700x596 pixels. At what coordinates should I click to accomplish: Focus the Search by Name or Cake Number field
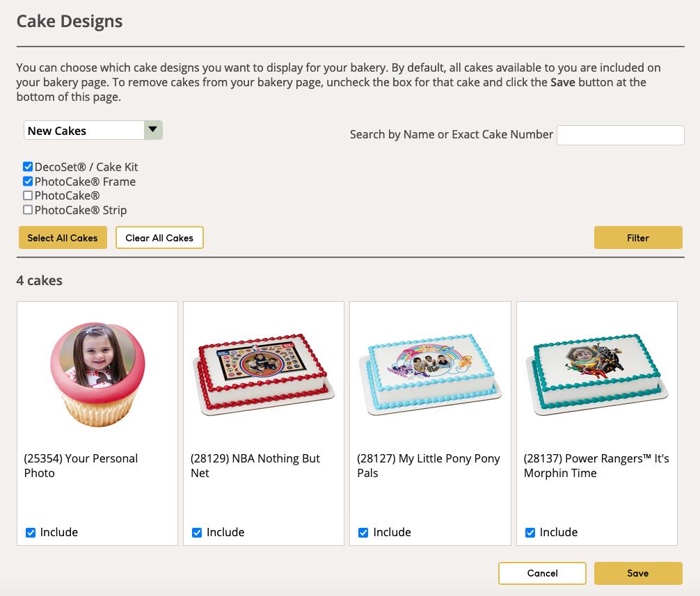[x=620, y=135]
